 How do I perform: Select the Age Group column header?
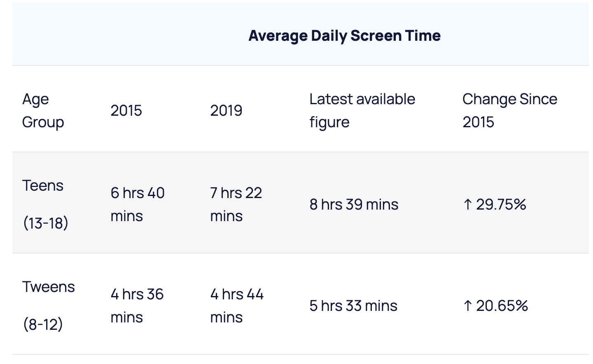[x=43, y=110]
